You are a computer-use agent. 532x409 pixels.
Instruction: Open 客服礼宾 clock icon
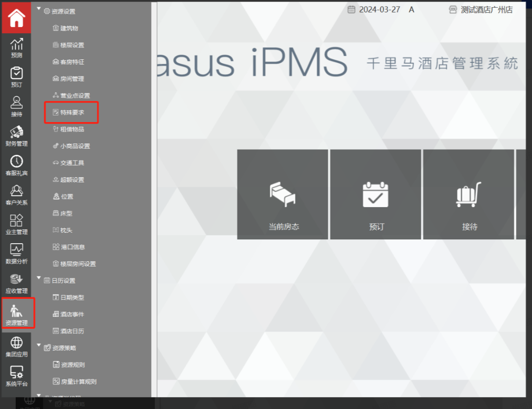pyautogui.click(x=17, y=166)
